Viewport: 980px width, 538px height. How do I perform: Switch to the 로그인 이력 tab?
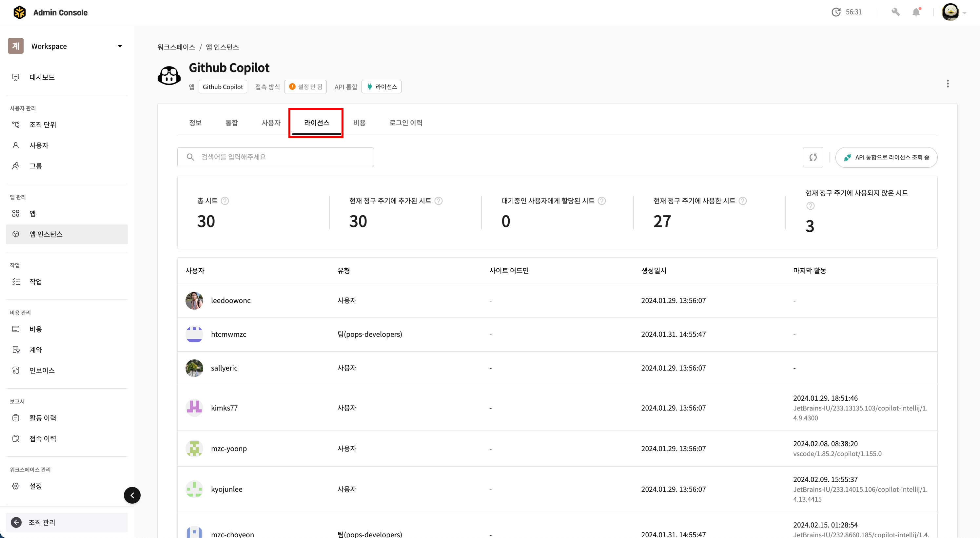click(405, 123)
